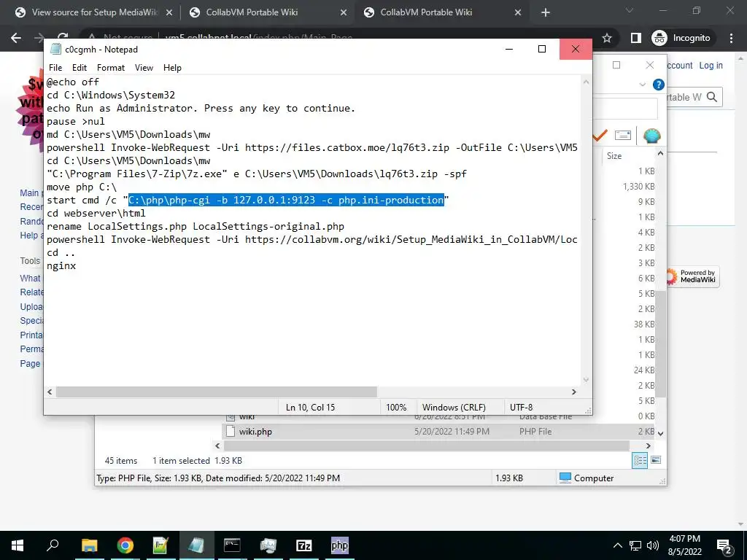This screenshot has width=747, height=560.
Task: Click the Log in link on wiki
Action: click(x=711, y=65)
